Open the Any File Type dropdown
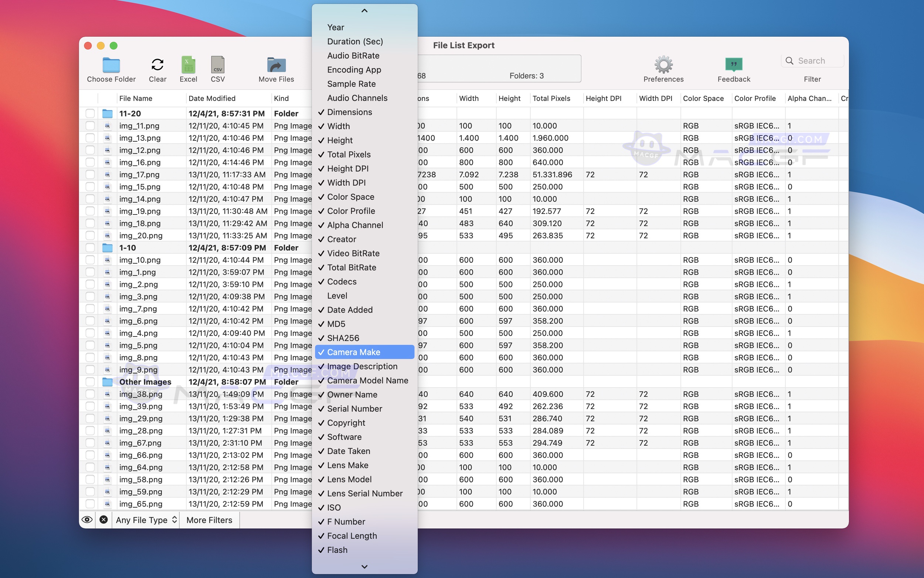The height and width of the screenshot is (578, 924). (x=146, y=520)
